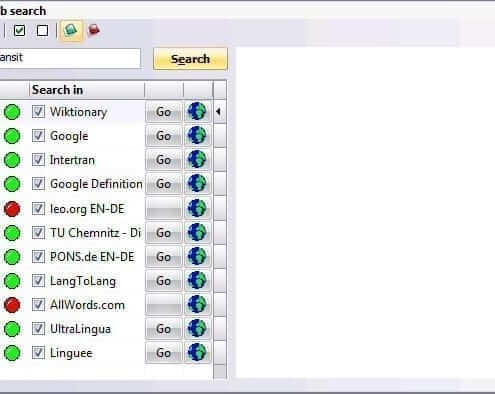Viewport: 495px width, 394px height.
Task: Toggle the Wiktionary checkbox
Action: click(38, 112)
